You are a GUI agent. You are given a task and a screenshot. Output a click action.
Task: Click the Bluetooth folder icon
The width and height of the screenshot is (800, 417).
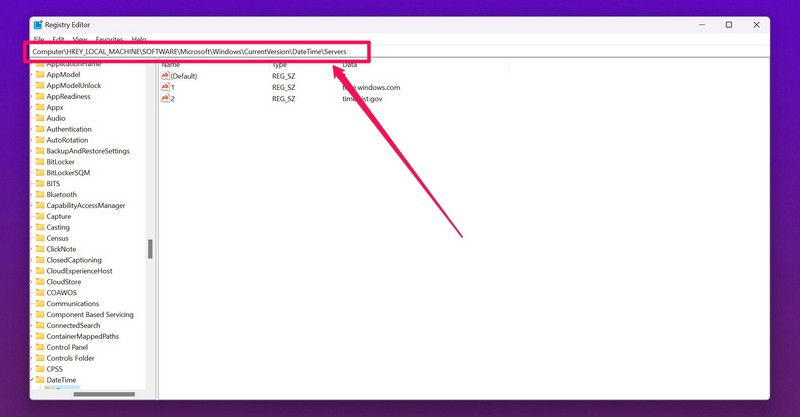coord(40,194)
